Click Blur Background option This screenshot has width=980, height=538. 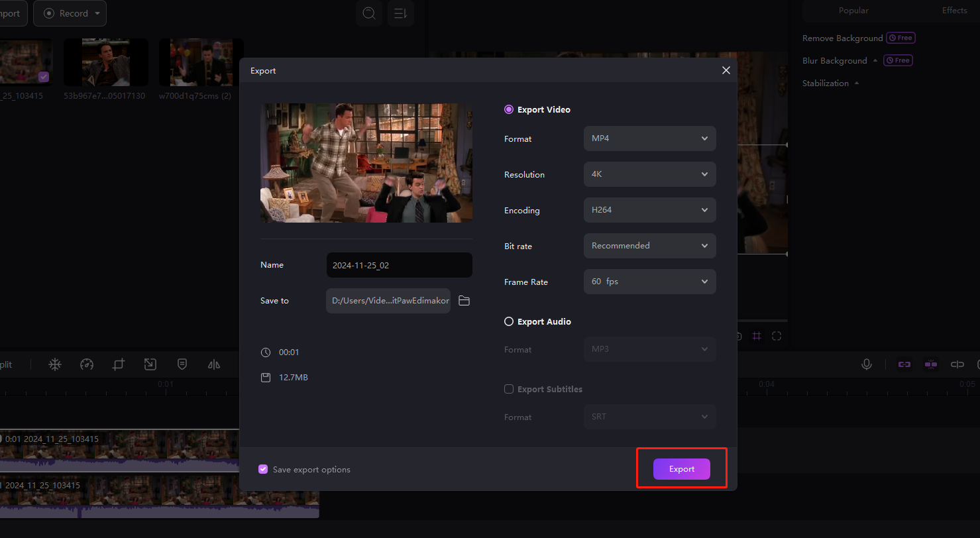[834, 61]
